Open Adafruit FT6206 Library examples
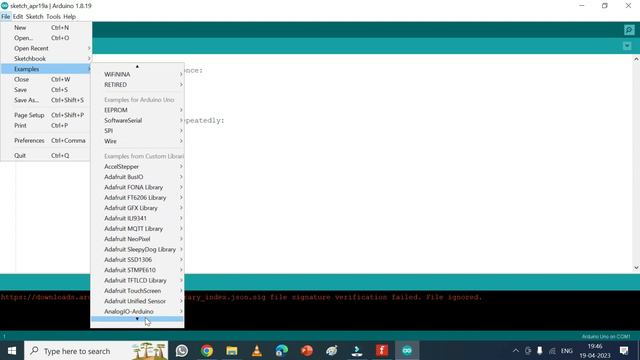The image size is (640, 360). pyautogui.click(x=138, y=198)
